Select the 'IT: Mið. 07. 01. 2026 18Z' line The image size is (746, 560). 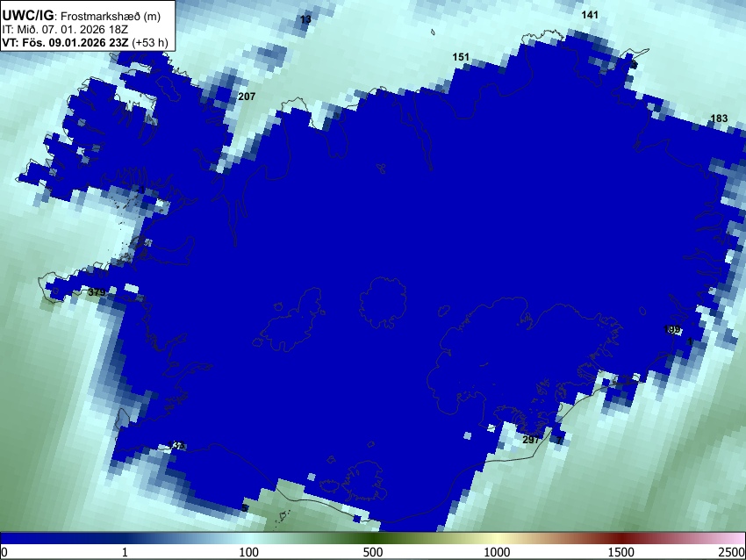[65, 30]
